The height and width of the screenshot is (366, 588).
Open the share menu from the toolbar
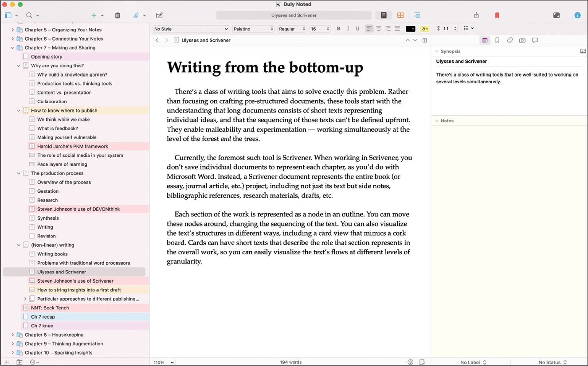(x=476, y=15)
